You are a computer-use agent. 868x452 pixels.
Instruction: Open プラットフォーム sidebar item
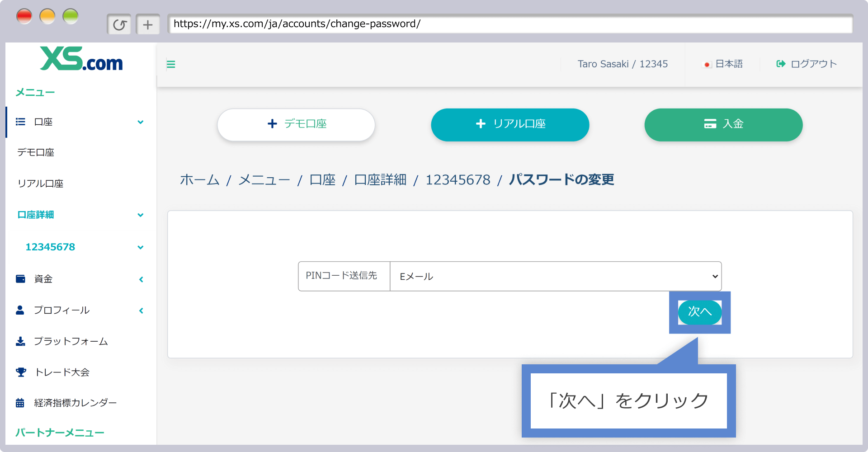coord(71,341)
